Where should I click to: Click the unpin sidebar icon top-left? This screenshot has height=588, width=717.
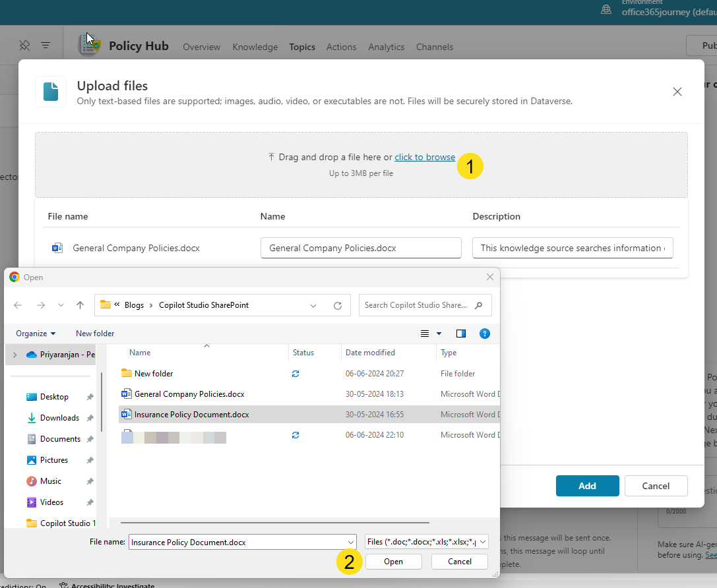[x=24, y=45]
